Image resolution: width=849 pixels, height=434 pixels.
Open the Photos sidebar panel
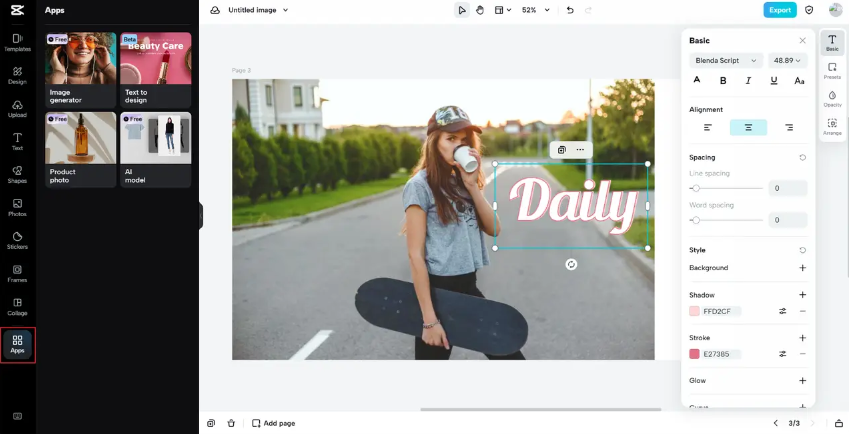pyautogui.click(x=17, y=207)
